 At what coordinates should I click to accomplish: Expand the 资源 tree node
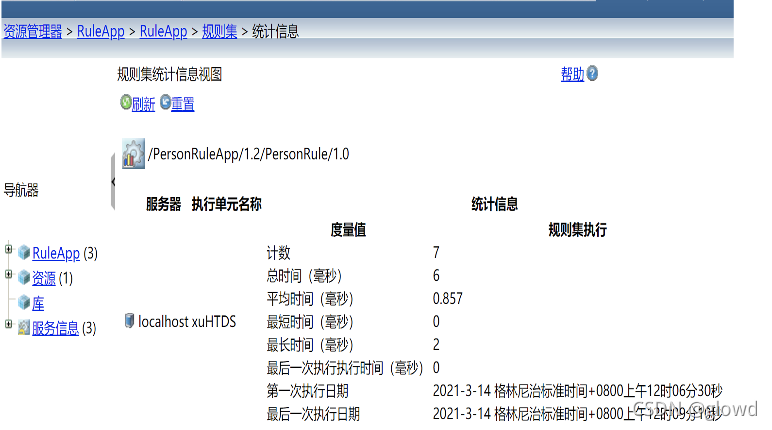click(x=8, y=274)
